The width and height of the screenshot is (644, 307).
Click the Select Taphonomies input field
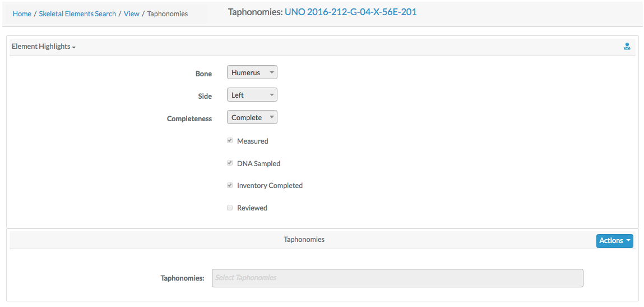click(397, 278)
